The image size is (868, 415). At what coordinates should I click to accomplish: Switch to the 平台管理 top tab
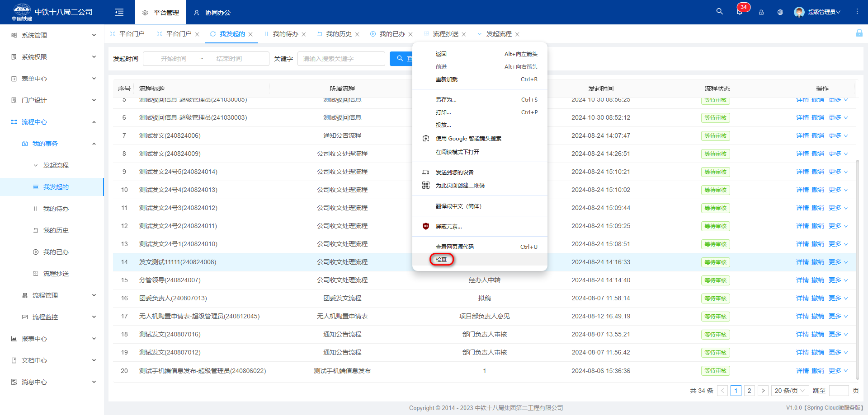tap(160, 13)
